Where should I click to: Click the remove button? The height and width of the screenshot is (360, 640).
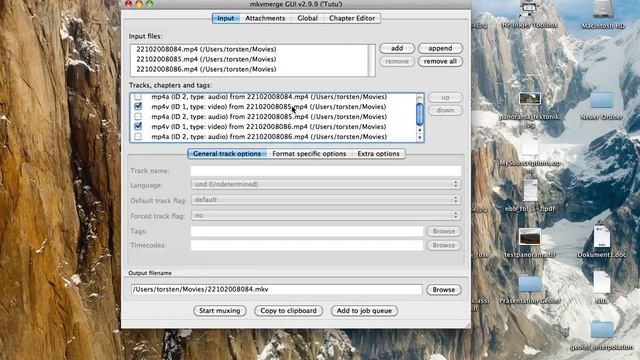click(397, 61)
